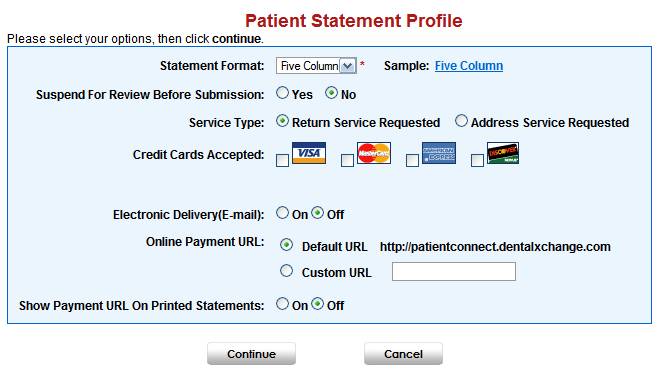The height and width of the screenshot is (374, 659).
Task: Check the Discover card checkbox
Action: [x=477, y=160]
